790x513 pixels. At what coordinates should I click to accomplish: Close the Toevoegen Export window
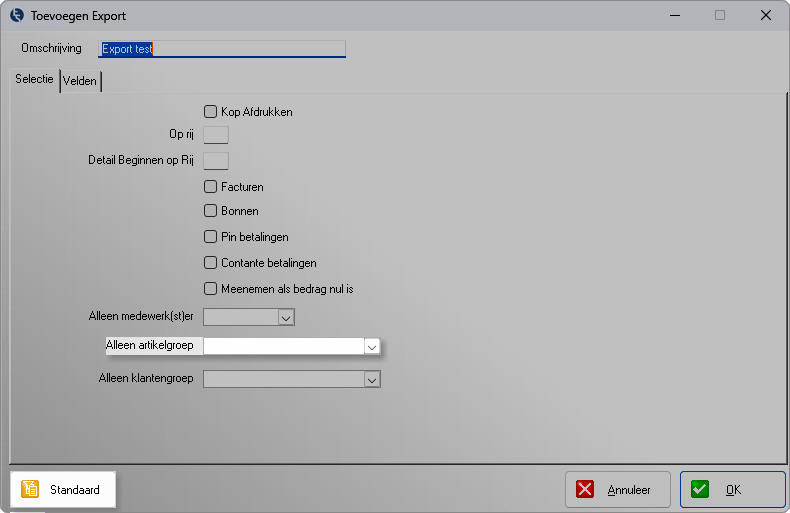click(766, 15)
